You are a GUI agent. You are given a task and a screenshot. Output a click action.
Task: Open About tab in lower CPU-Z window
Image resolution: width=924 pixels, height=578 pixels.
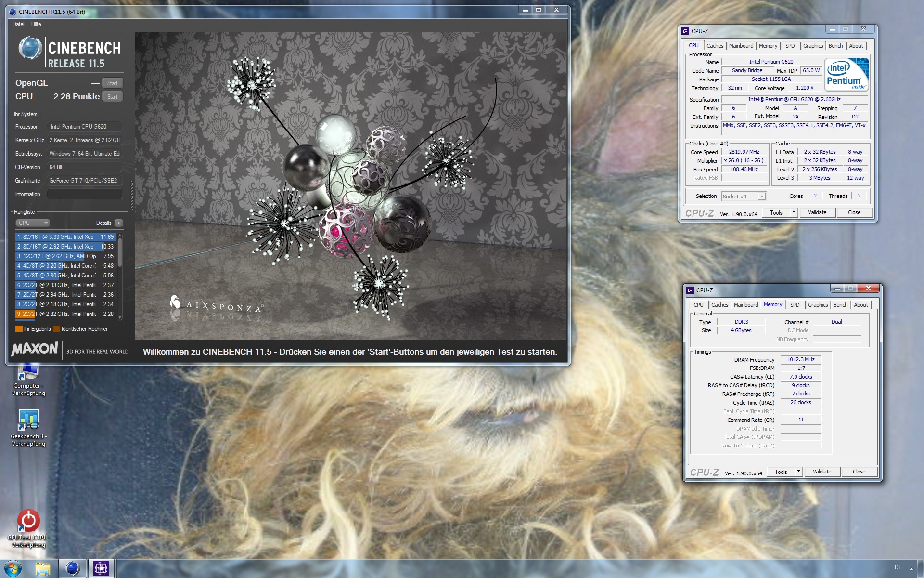click(861, 305)
